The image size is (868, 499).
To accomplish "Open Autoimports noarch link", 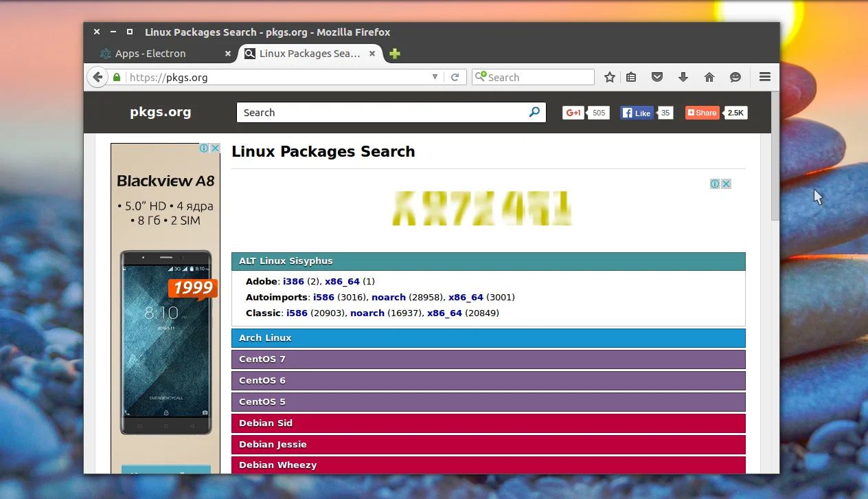I will (389, 297).
